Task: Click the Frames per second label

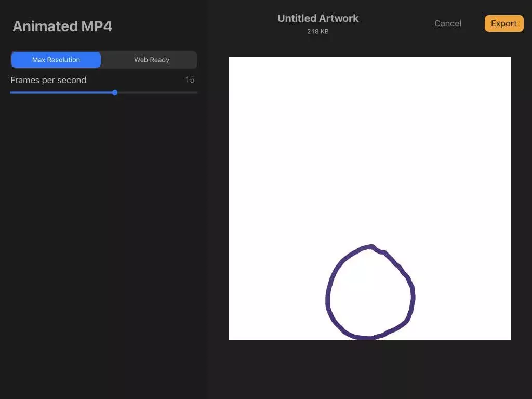Action: click(48, 80)
